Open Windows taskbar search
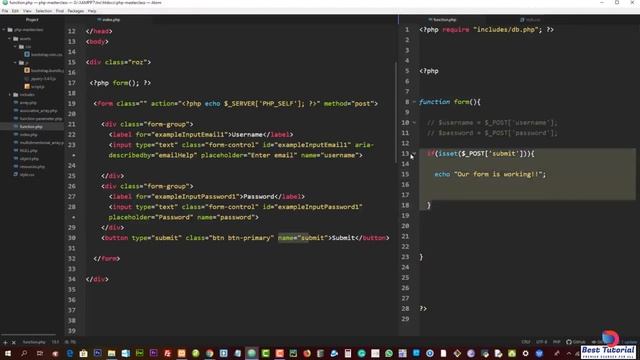640x360 pixels. coord(24,353)
